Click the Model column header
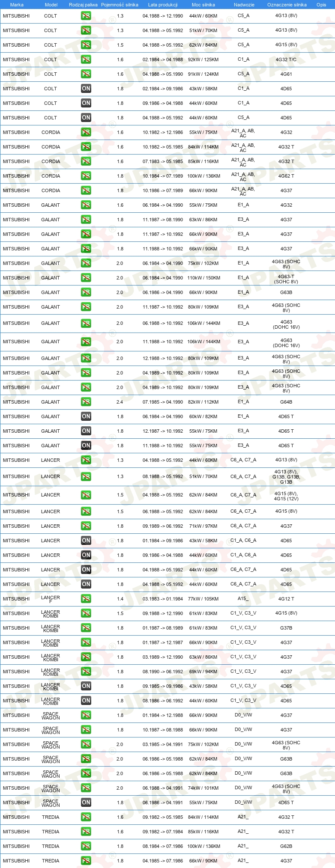335x868 pixels. [x=51, y=5]
